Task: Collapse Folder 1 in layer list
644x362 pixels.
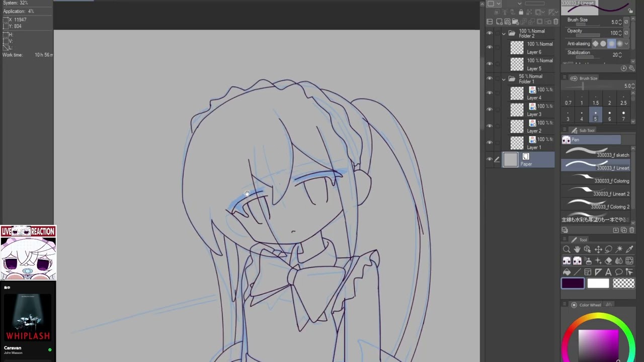Action: (x=504, y=79)
